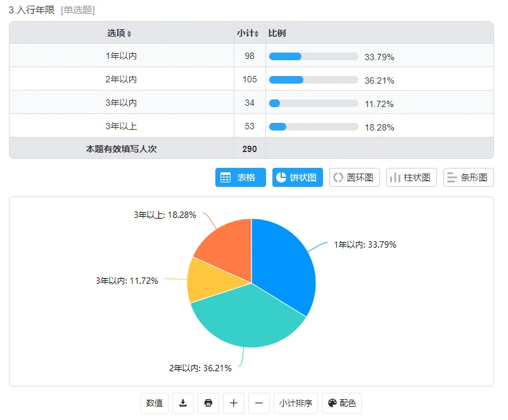This screenshot has width=508, height=420.
Task: Click the 3年以上 table row label
Action: pos(121,126)
